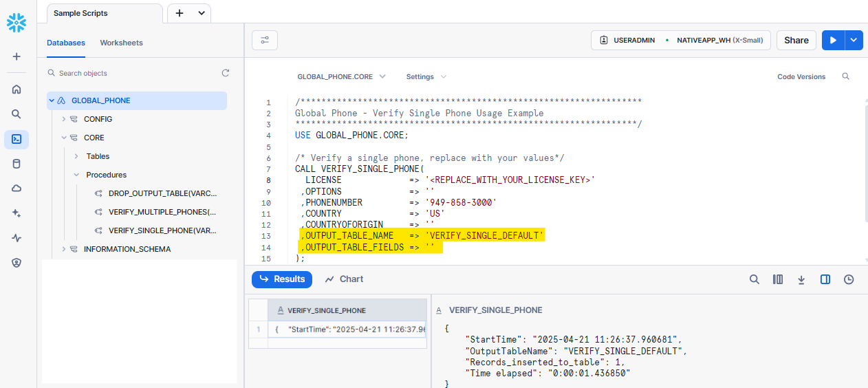This screenshot has height=388, width=868.
Task: Open the Settings dropdown above editor
Action: 426,76
